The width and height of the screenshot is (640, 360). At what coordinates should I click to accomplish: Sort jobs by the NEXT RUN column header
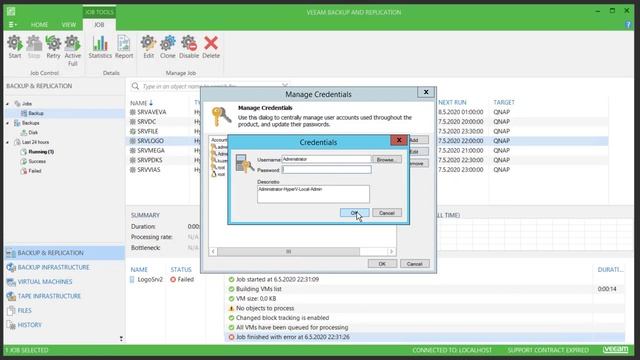(x=452, y=102)
